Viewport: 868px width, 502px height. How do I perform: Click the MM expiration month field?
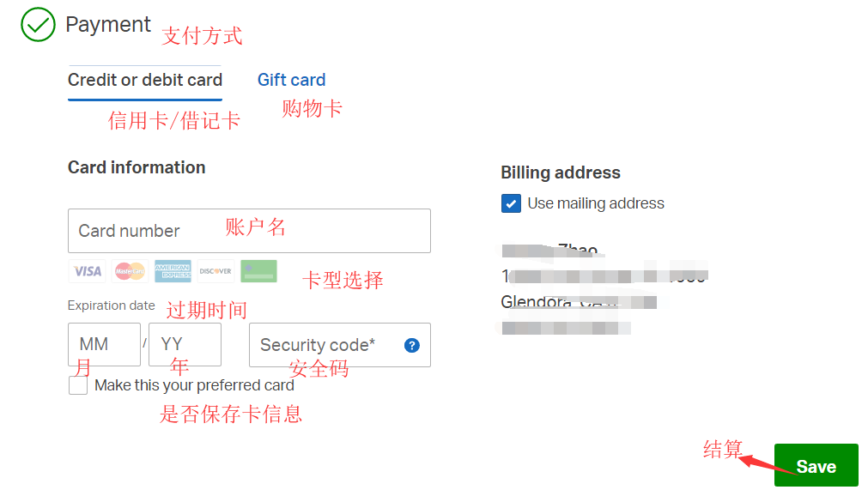point(104,345)
